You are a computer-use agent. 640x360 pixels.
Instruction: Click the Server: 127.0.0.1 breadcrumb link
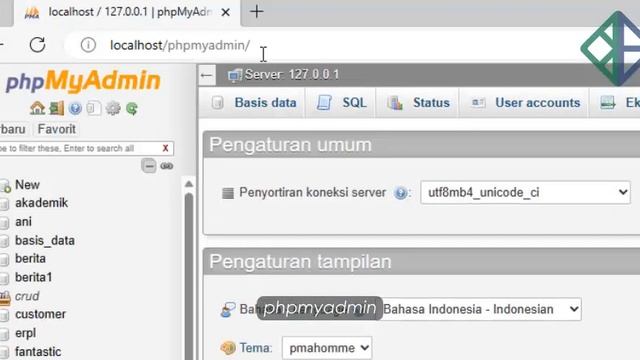tap(291, 75)
